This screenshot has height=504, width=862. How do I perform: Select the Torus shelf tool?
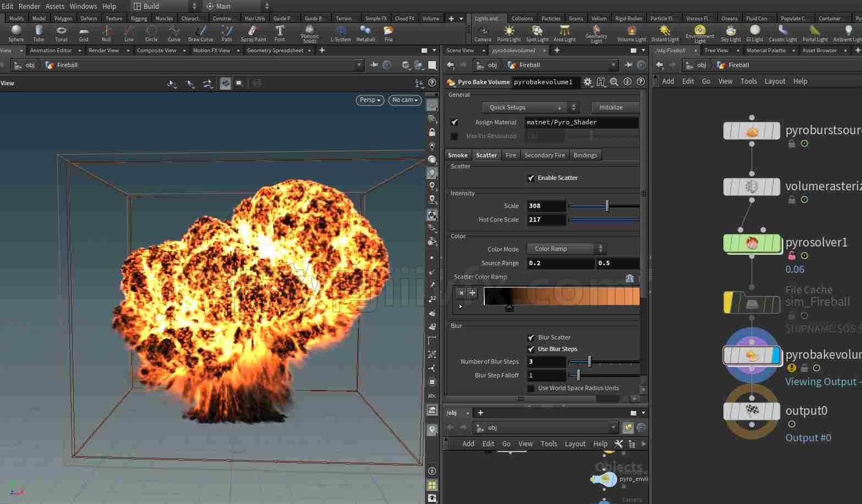tap(61, 34)
